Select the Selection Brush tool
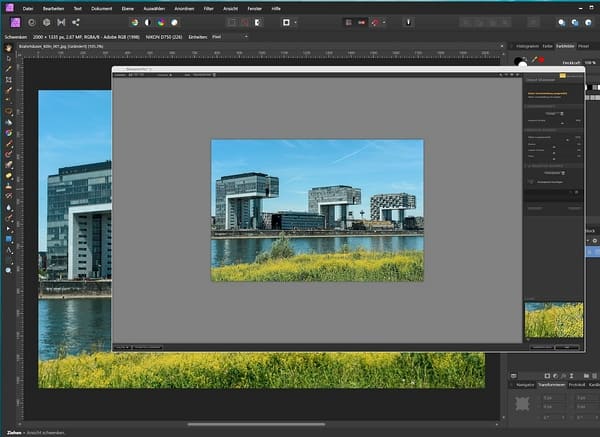 click(x=9, y=91)
